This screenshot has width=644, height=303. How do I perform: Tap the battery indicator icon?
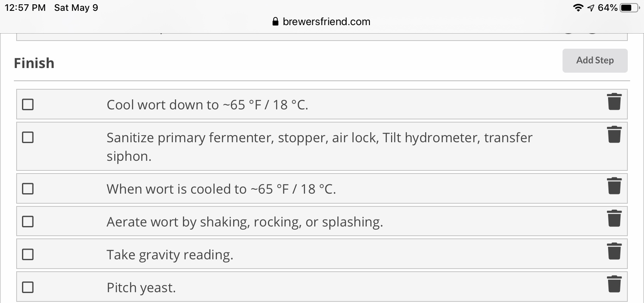tap(630, 8)
